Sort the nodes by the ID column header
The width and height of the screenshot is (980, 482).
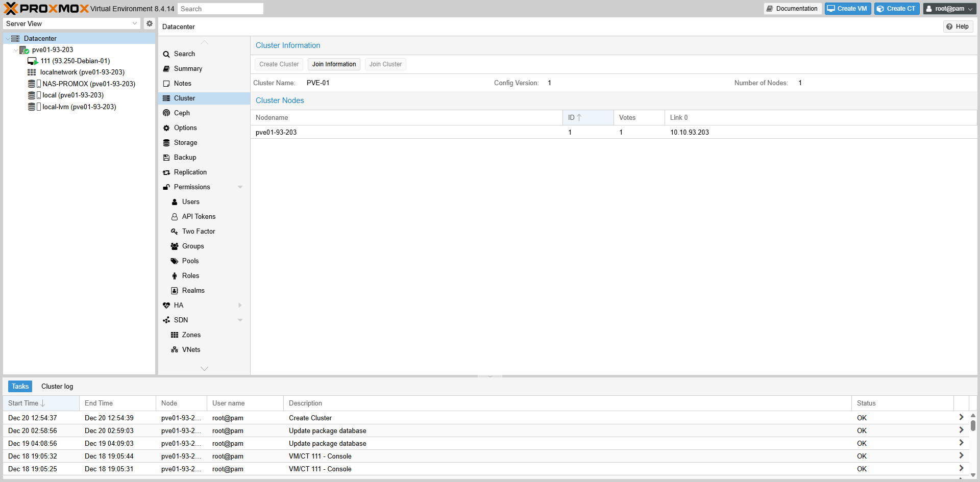tap(587, 118)
